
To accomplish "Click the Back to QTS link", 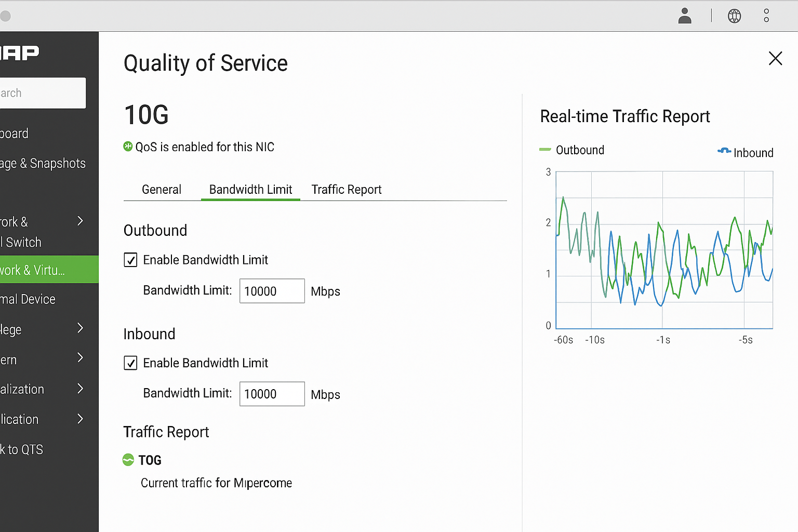I will coord(21,449).
